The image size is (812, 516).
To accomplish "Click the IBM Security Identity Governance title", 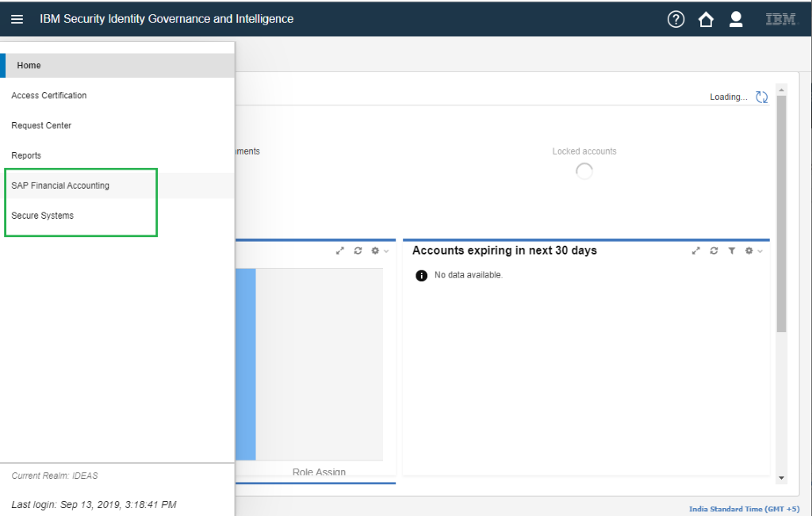I will [167, 19].
